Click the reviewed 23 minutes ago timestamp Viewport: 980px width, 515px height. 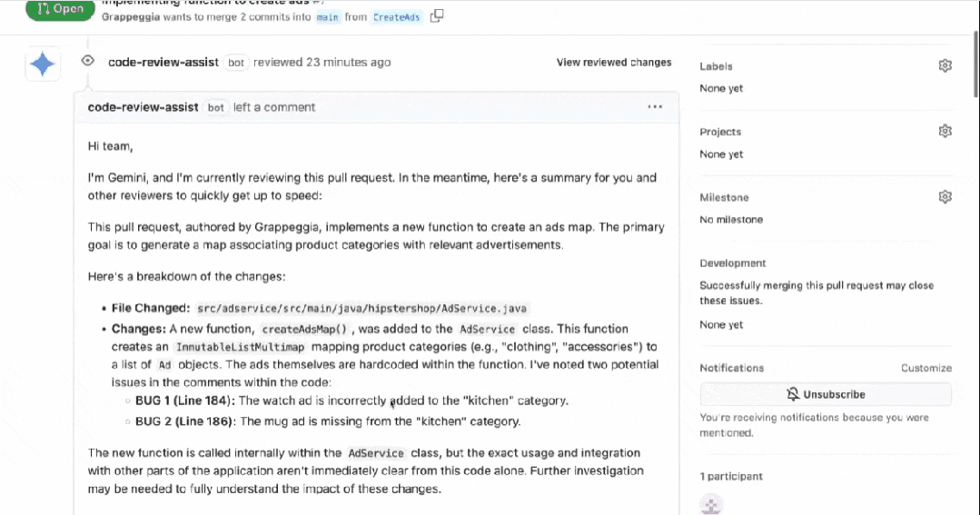(322, 62)
